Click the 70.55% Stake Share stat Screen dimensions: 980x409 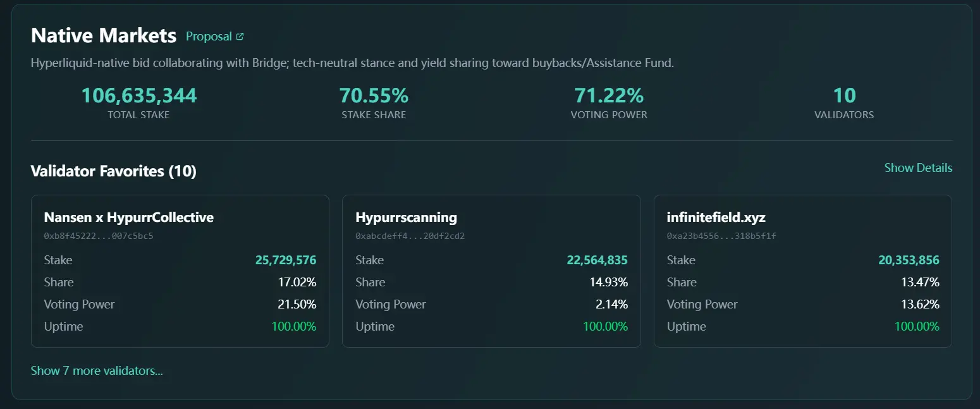pyautogui.click(x=374, y=95)
